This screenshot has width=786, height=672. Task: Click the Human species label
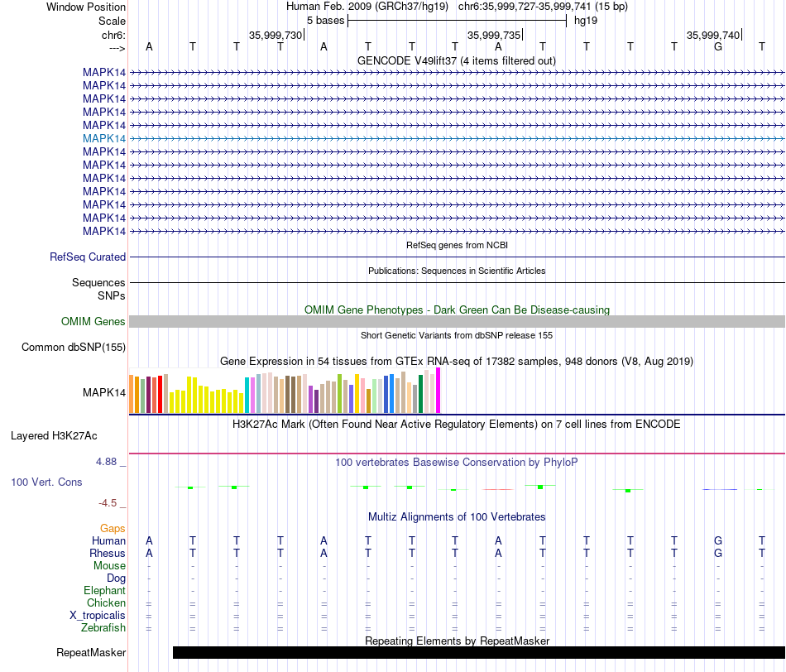point(108,540)
